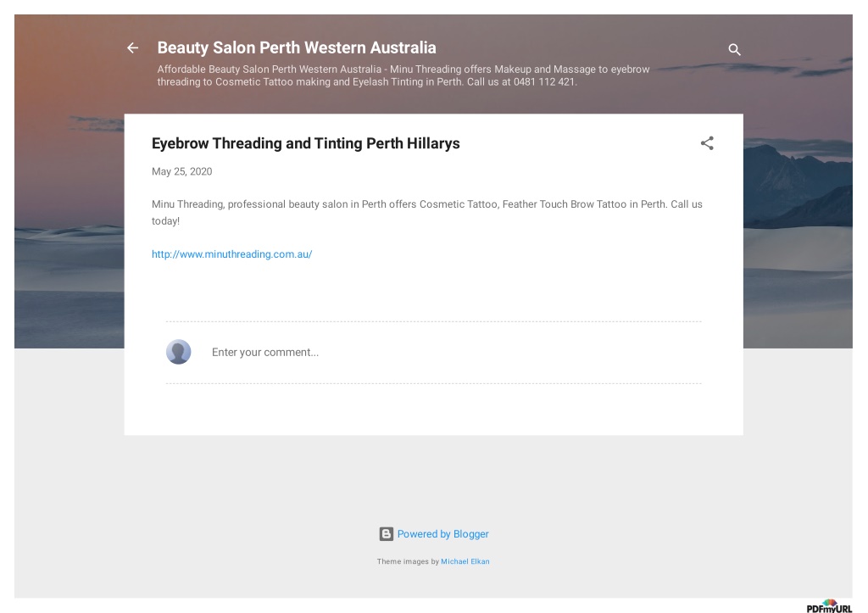Click the dotted divider above the comment box

433,321
